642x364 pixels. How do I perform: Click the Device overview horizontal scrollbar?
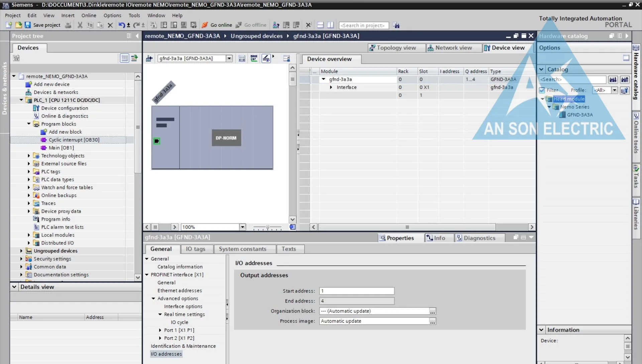[x=407, y=227]
